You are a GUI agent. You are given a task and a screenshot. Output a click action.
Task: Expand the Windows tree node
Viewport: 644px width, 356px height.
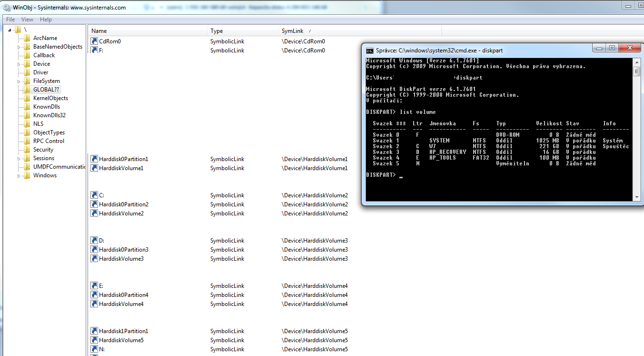coord(19,175)
